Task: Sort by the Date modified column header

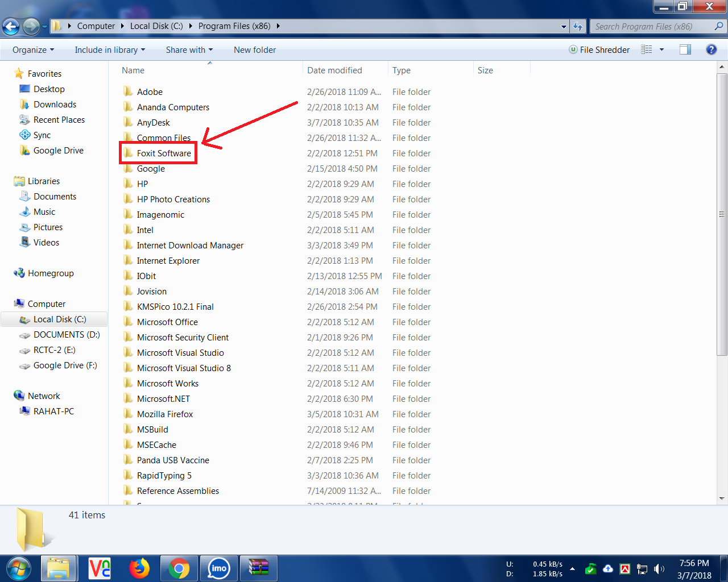Action: pyautogui.click(x=334, y=70)
